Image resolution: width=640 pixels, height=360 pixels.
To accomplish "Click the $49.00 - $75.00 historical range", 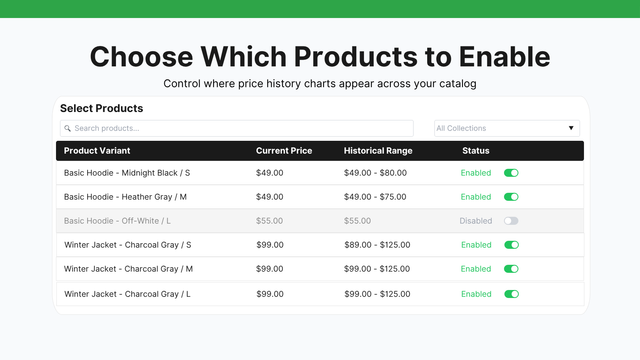I will coord(375,197).
